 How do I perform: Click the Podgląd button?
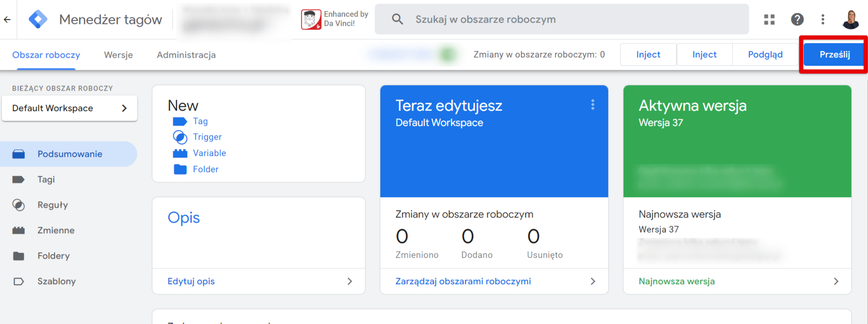click(765, 55)
